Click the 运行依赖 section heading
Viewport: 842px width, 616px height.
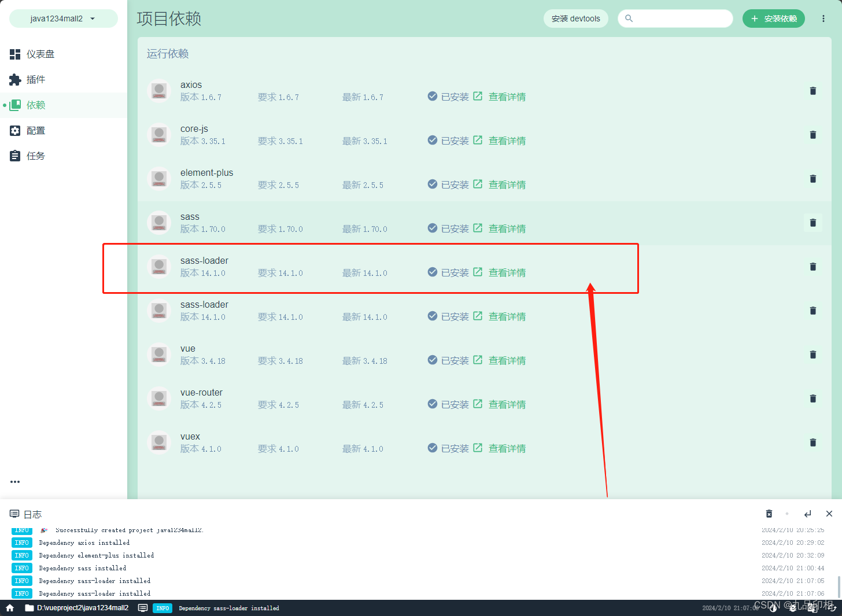168,54
